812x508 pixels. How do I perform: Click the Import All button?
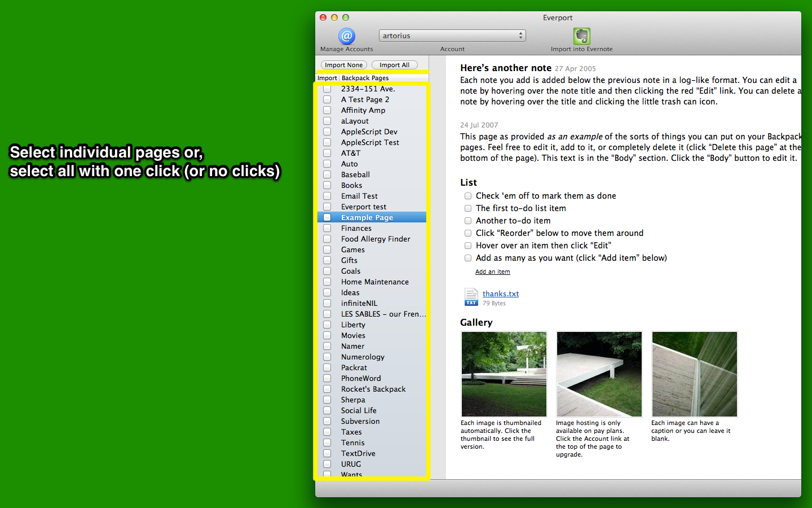pyautogui.click(x=395, y=65)
